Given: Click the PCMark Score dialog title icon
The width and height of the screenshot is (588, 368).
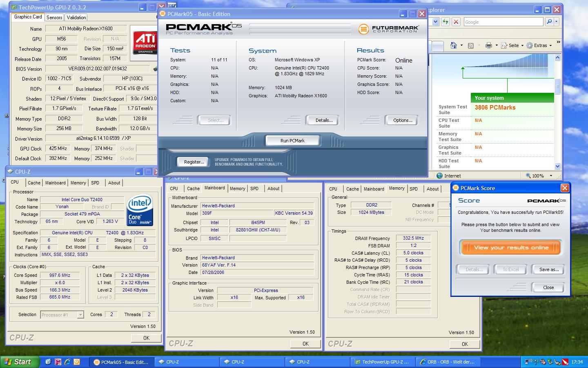Looking at the screenshot, I should pyautogui.click(x=456, y=188).
